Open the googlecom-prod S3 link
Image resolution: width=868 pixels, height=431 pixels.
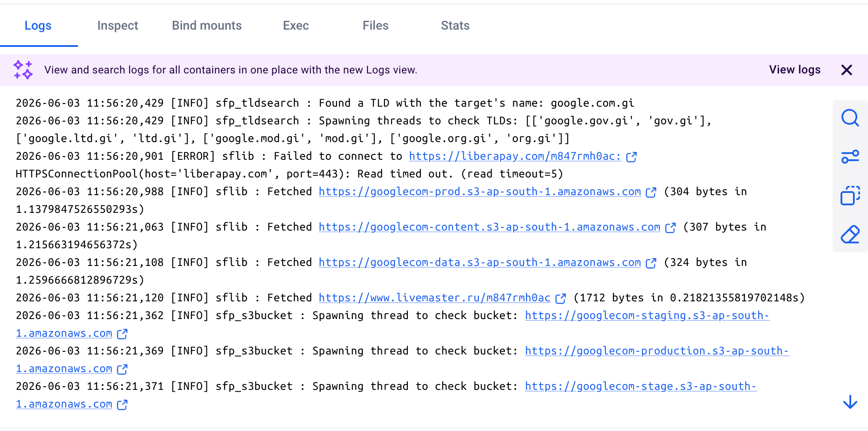coord(480,192)
